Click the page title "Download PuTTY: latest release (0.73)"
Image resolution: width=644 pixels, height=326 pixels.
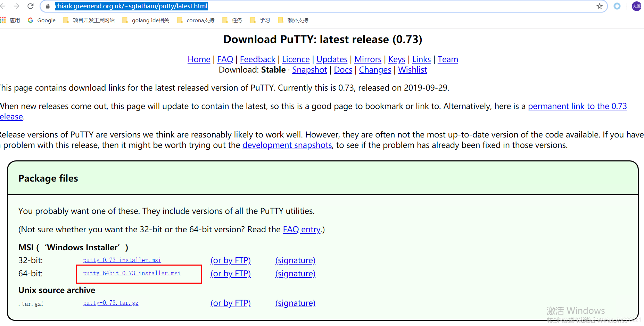323,39
